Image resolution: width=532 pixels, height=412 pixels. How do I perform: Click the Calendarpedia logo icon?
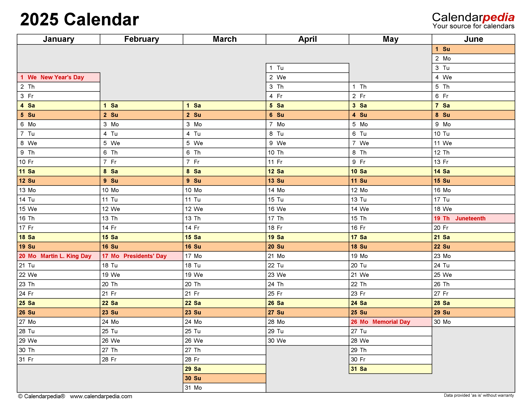(471, 15)
